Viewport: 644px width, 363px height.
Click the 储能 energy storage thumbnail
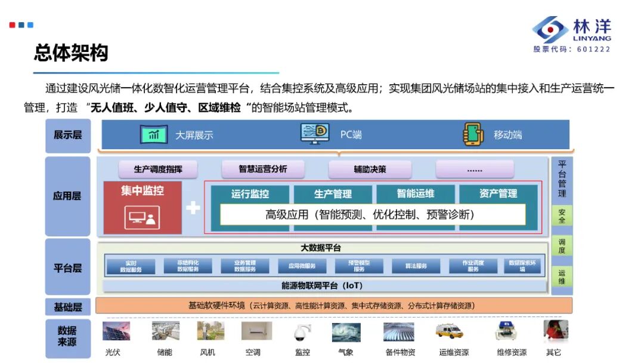click(166, 331)
